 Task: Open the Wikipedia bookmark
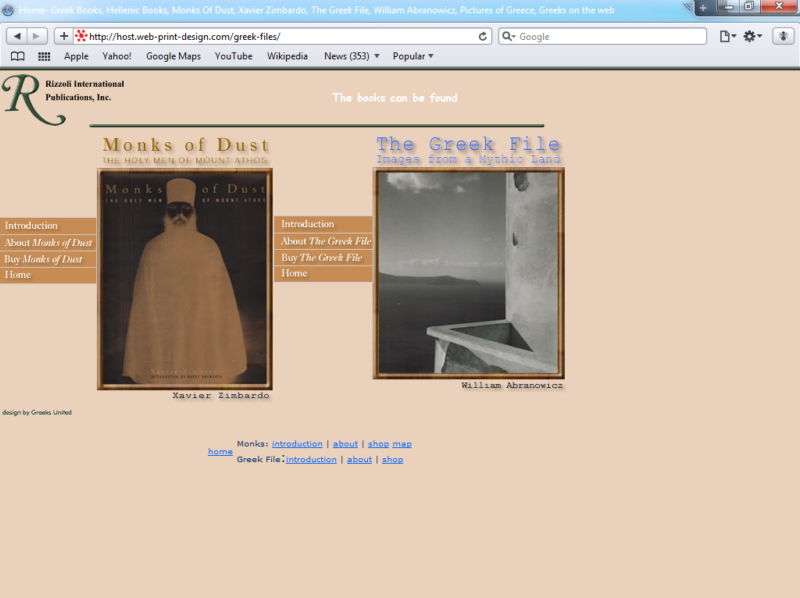[x=287, y=56]
